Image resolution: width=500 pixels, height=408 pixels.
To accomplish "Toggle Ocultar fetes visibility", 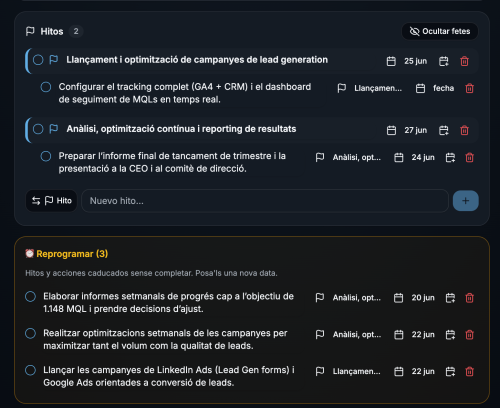I will tap(440, 31).
